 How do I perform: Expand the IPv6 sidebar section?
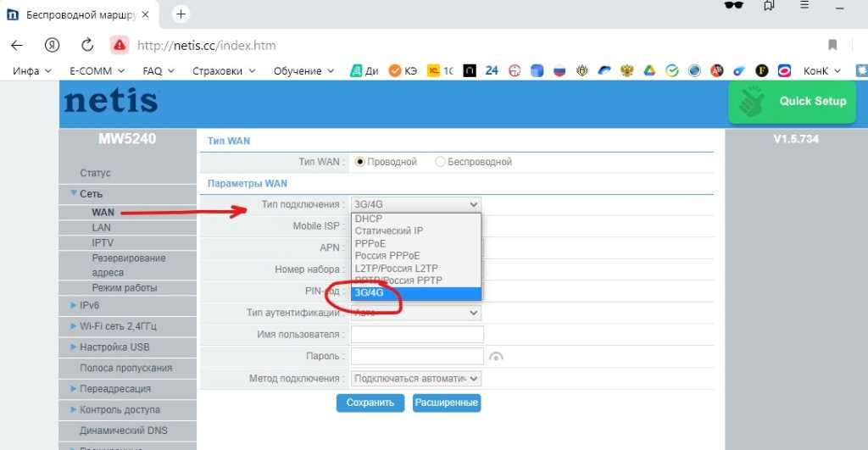(x=89, y=305)
